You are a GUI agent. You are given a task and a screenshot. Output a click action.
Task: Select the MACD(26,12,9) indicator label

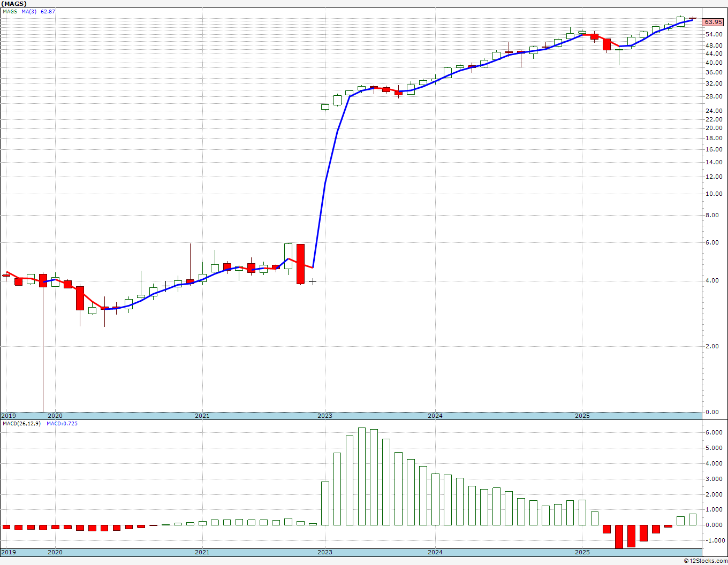click(22, 424)
